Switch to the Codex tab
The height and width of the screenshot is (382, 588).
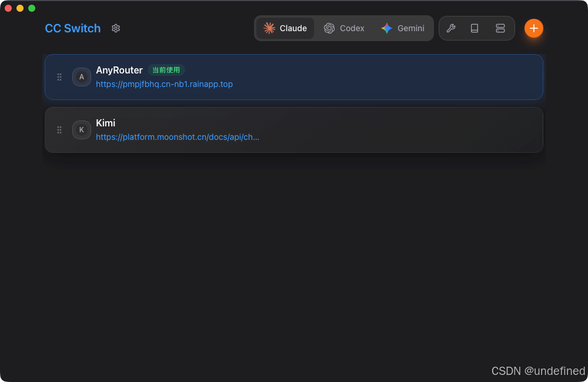[x=344, y=28]
